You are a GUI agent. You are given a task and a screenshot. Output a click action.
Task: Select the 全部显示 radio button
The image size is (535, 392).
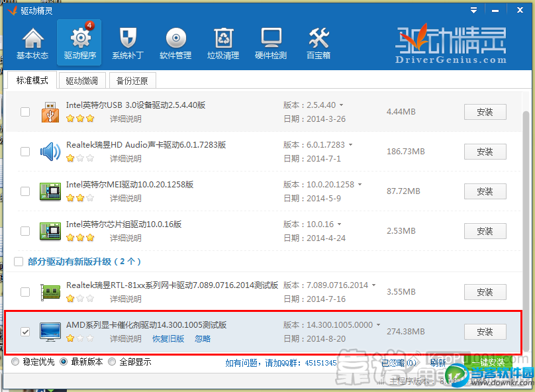point(112,362)
